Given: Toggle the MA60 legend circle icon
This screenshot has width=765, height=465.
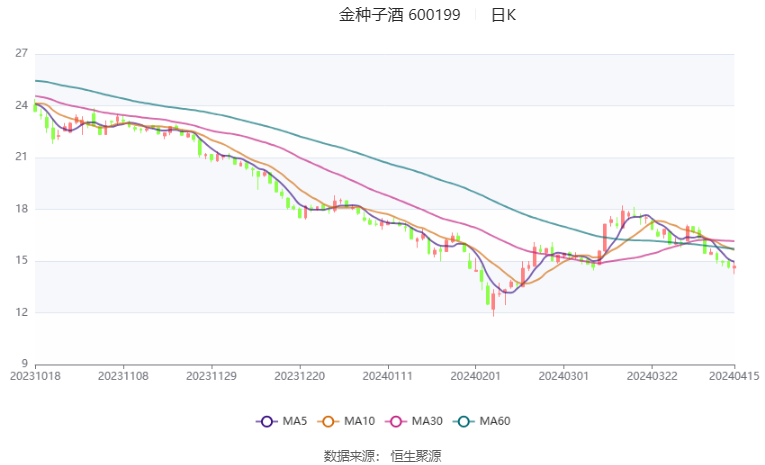Looking at the screenshot, I should [x=463, y=422].
